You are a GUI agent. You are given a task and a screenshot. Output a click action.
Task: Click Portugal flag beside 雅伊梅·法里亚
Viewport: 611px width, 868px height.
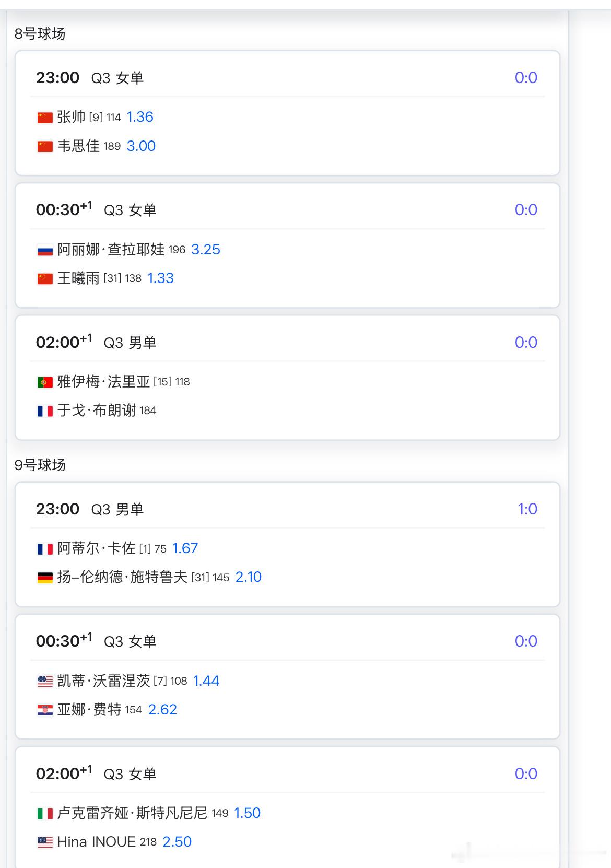point(45,382)
